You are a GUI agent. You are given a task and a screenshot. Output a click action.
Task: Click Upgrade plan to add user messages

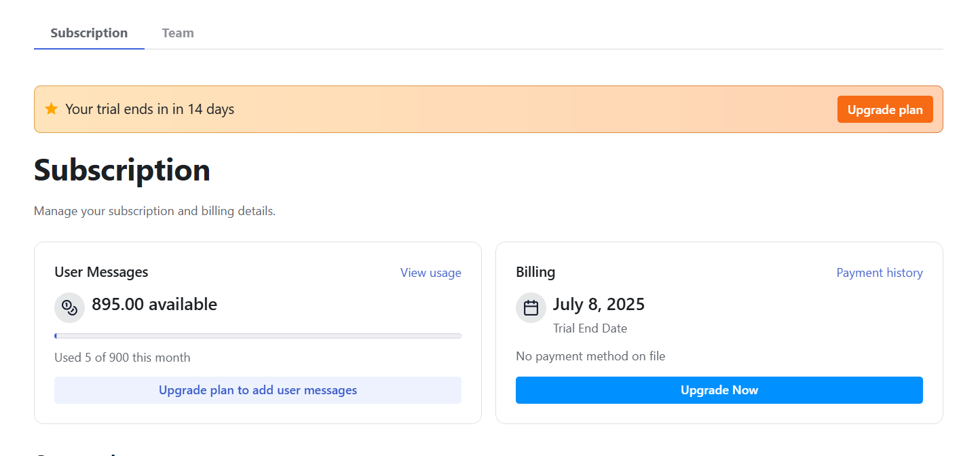258,390
